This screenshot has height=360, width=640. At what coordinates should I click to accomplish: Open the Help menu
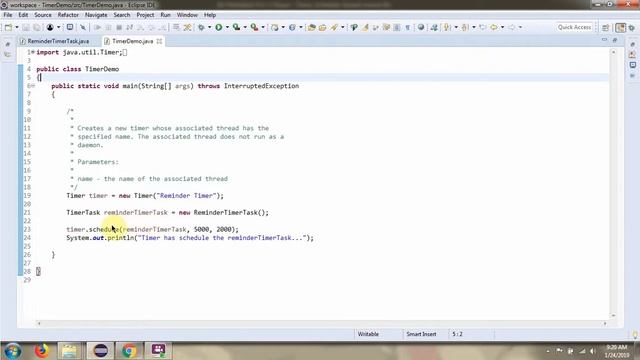(210, 15)
